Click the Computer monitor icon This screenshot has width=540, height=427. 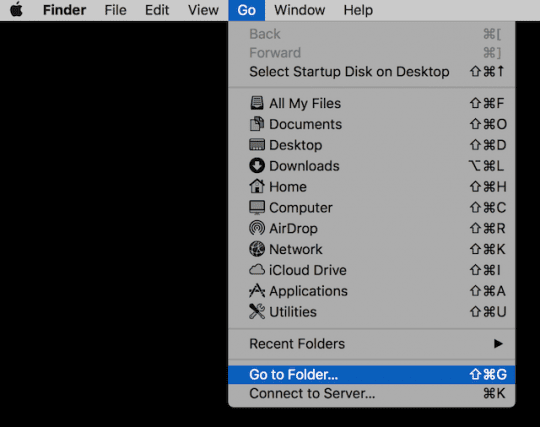click(x=257, y=208)
